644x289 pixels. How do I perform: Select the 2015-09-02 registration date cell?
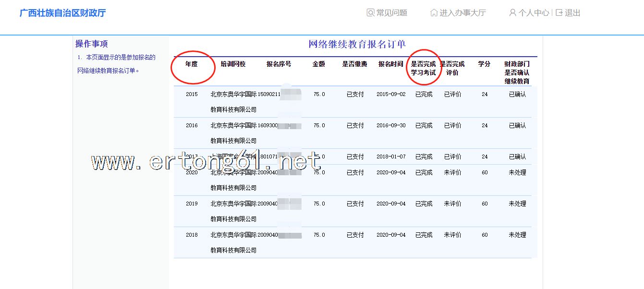(x=391, y=95)
